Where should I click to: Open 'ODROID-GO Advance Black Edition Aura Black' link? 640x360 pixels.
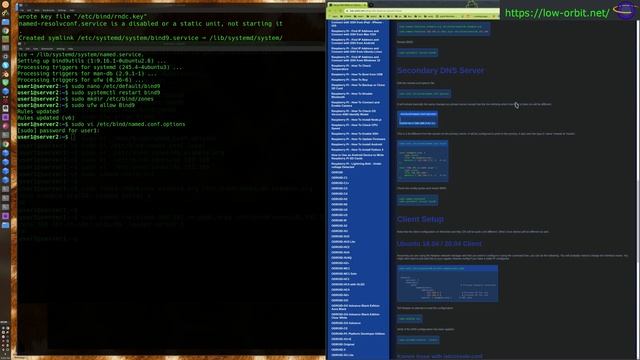355,307
